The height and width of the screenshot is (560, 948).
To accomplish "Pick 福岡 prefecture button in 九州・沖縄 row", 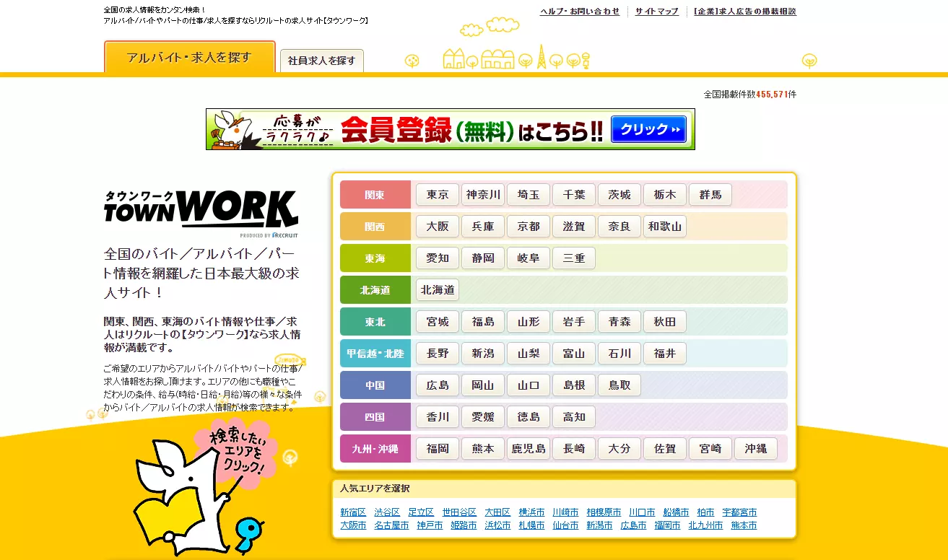I will pyautogui.click(x=438, y=449).
